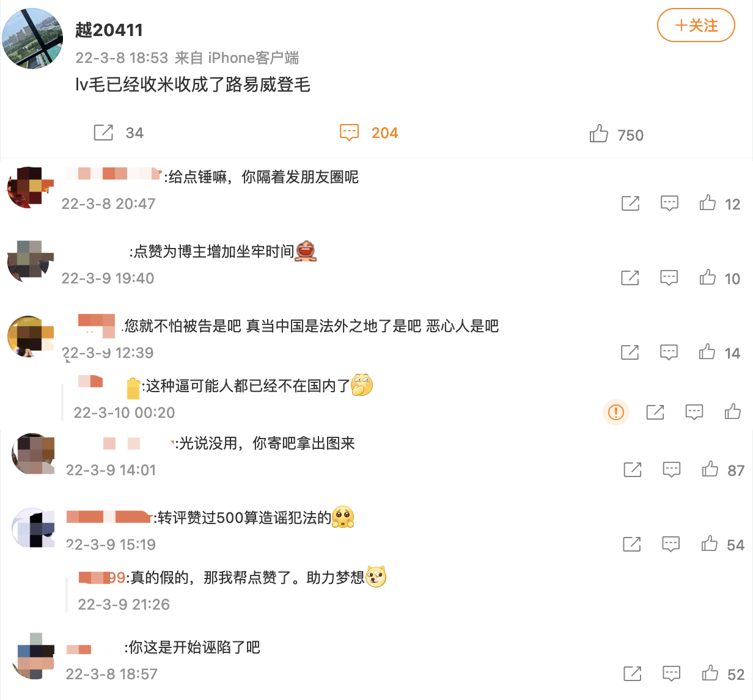Reply to the comment 点赞为博主增加坐牢时间
This screenshot has height=700, width=753.
tap(669, 278)
